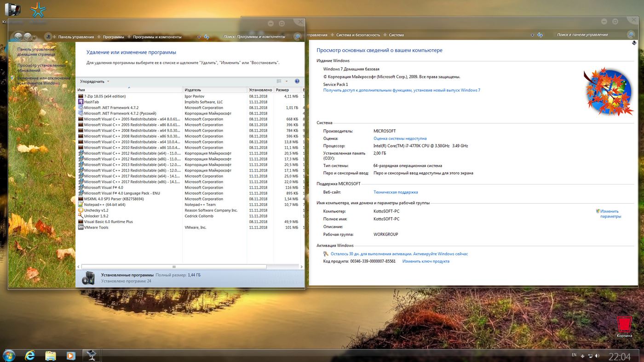Click the Microsoft Visual F# 4.0 icon
Image resolution: width=644 pixels, height=362 pixels.
click(80, 187)
